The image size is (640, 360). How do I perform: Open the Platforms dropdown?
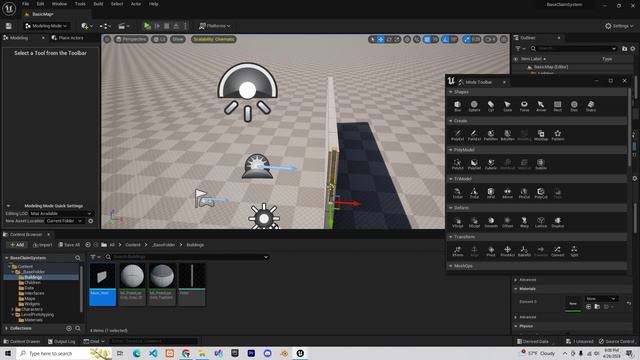pyautogui.click(x=214, y=26)
